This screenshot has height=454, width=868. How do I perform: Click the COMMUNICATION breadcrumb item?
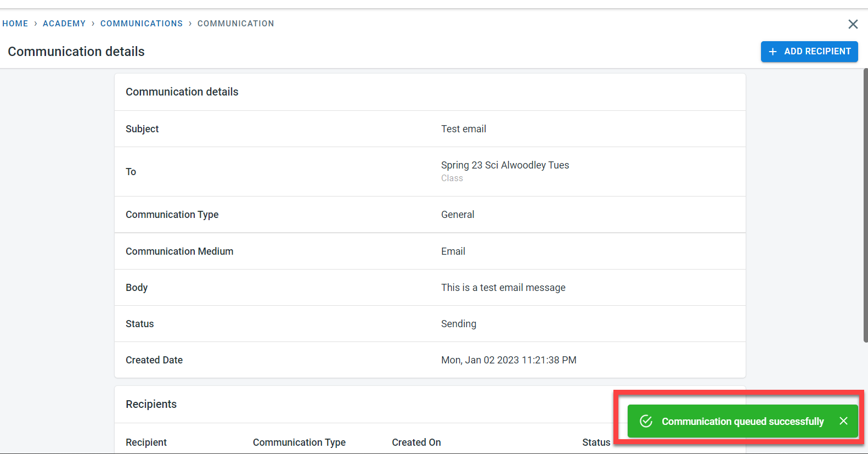click(x=235, y=24)
